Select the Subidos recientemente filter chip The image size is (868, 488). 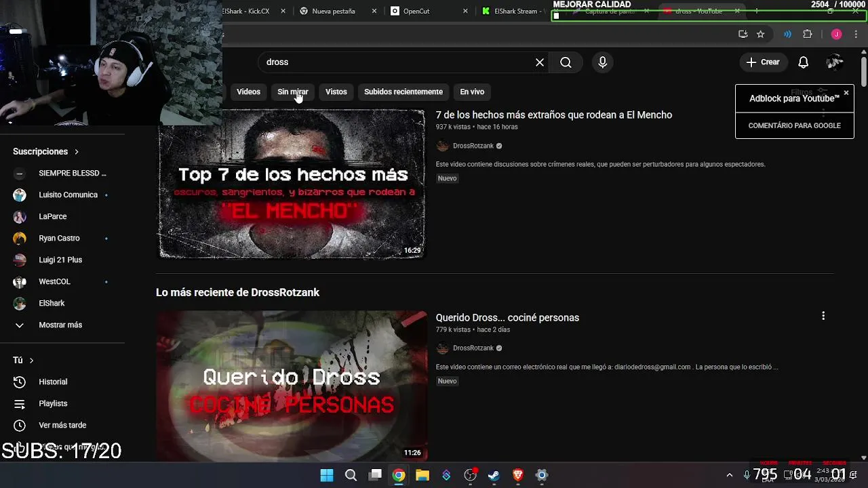(x=403, y=92)
